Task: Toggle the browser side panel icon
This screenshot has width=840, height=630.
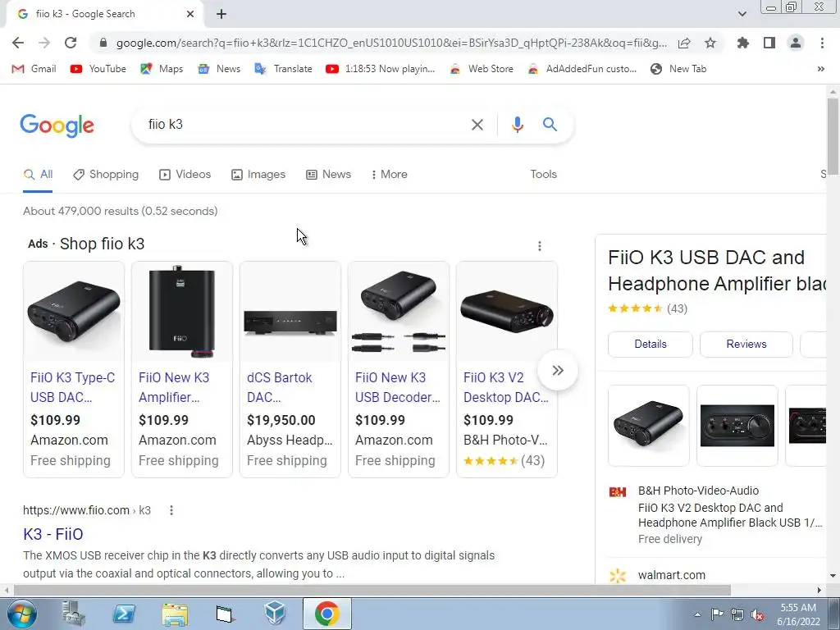Action: point(769,43)
